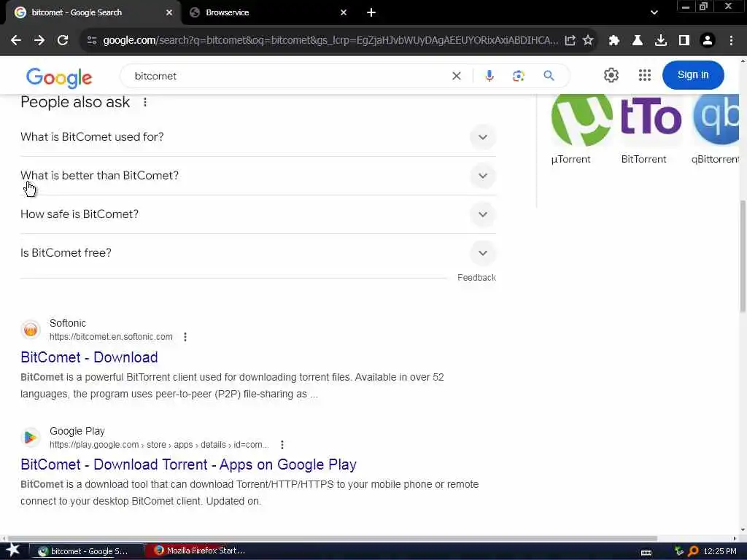The width and height of the screenshot is (747, 560).
Task: Open more options for Softonic result
Action: (185, 337)
